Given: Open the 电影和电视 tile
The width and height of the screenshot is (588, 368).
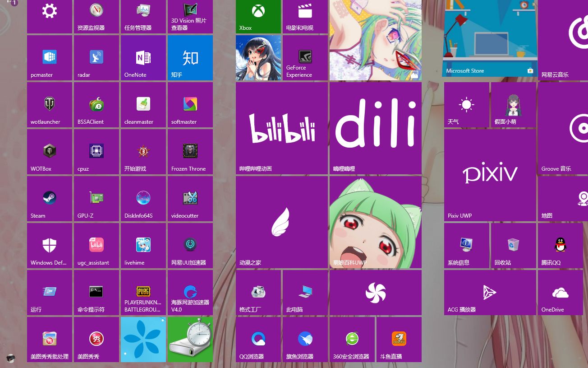Looking at the screenshot, I should coord(305,16).
